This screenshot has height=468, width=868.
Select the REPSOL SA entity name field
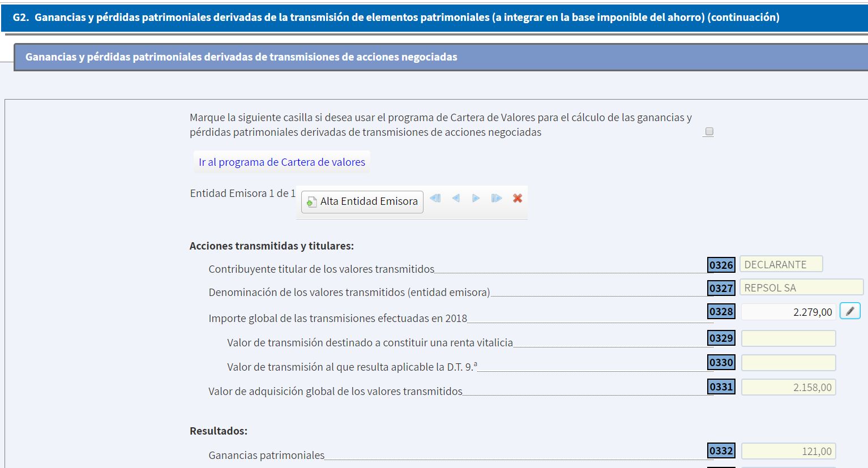801,287
